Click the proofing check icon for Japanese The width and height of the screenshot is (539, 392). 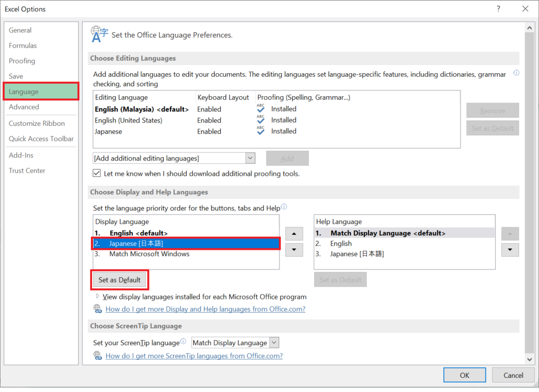click(x=261, y=130)
